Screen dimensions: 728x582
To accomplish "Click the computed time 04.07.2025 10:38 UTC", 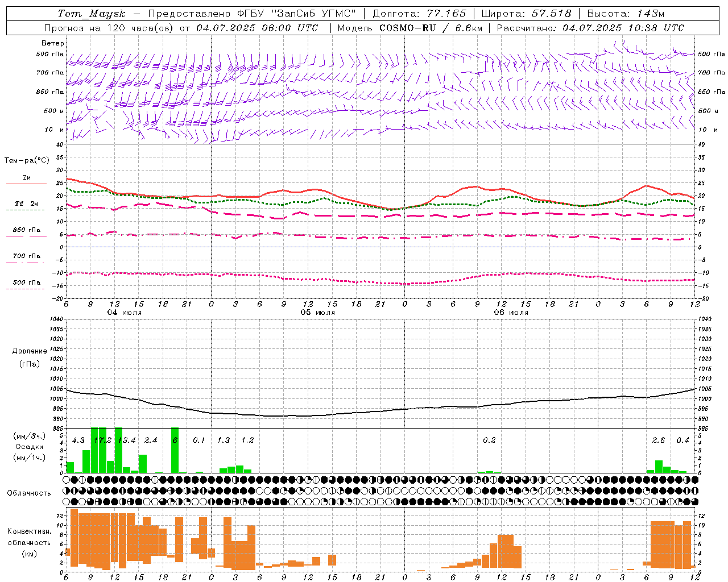I will [623, 28].
